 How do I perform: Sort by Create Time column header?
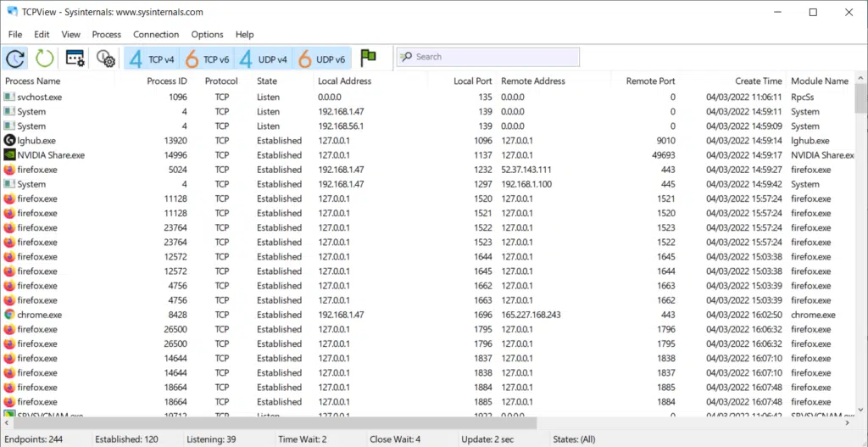pyautogui.click(x=759, y=81)
